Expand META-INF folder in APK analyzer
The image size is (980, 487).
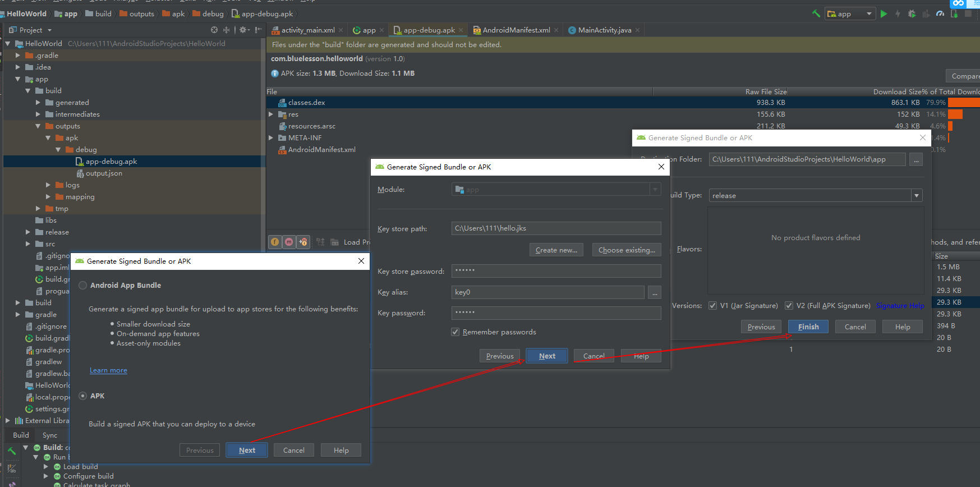click(x=271, y=138)
